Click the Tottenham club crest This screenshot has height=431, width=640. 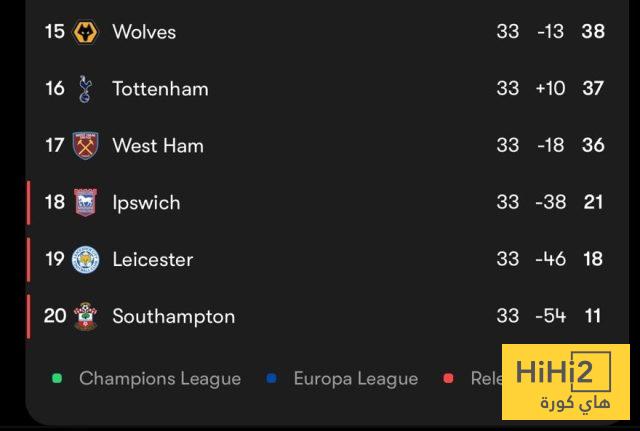(86, 89)
